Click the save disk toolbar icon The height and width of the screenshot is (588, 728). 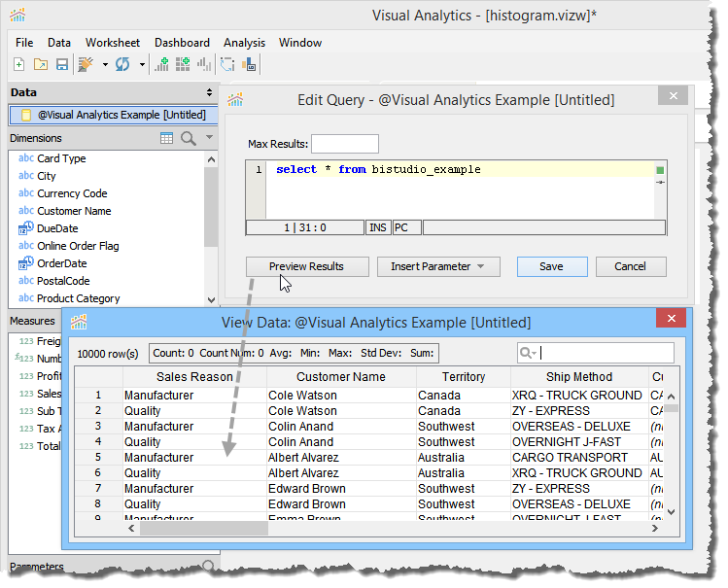(x=61, y=65)
